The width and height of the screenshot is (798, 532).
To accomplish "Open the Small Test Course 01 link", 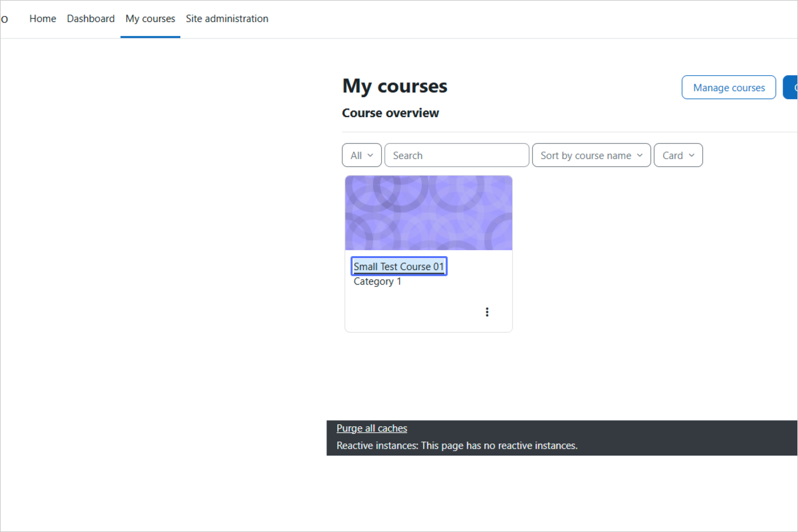I will click(399, 267).
